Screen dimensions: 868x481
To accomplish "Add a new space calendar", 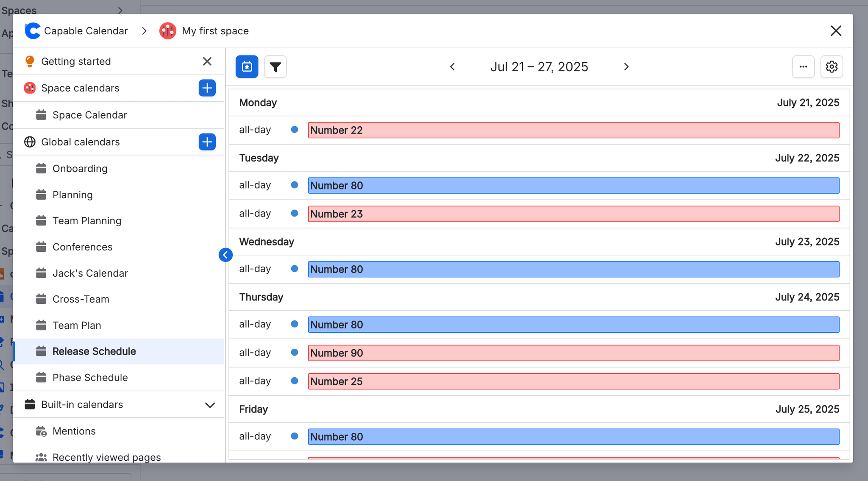I will pos(207,88).
